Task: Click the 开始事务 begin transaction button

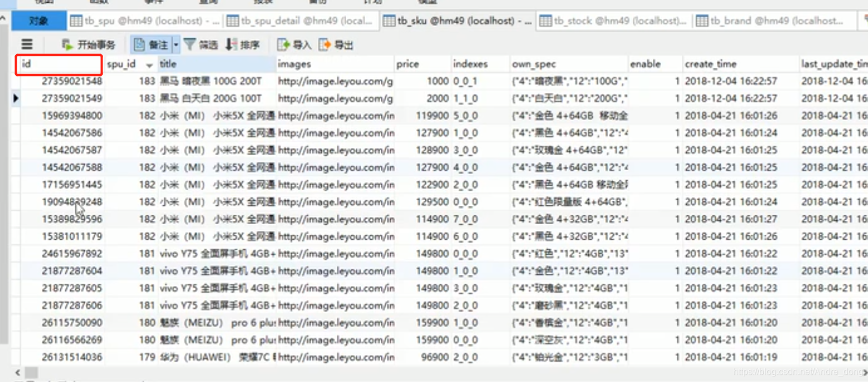Action: (x=89, y=45)
